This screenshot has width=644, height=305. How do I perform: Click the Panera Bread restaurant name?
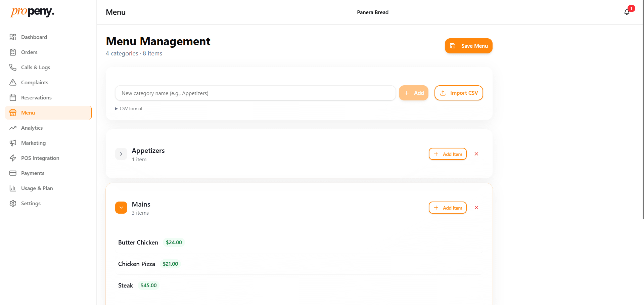coord(373,12)
